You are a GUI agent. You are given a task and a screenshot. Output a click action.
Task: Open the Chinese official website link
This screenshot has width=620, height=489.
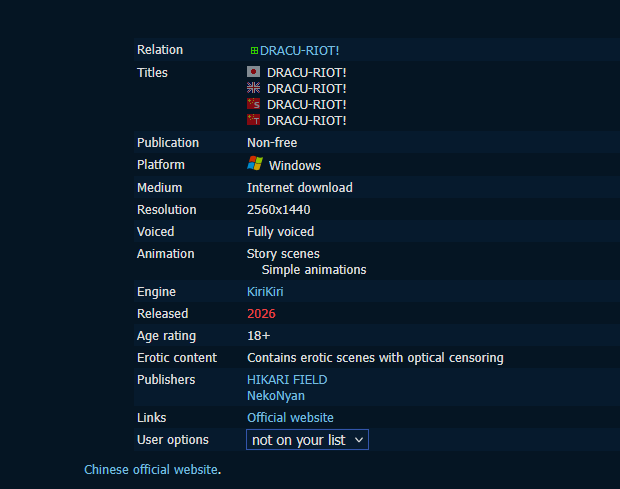point(151,470)
